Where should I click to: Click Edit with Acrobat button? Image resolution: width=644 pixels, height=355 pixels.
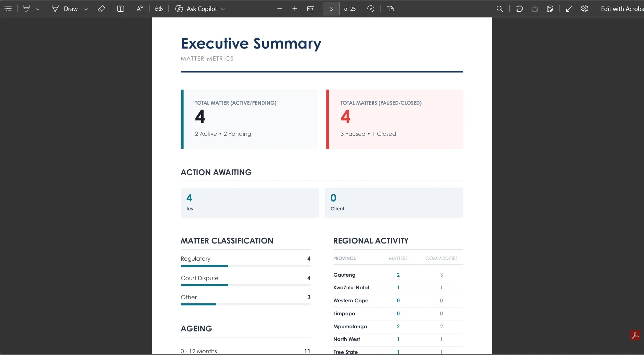pyautogui.click(x=622, y=9)
